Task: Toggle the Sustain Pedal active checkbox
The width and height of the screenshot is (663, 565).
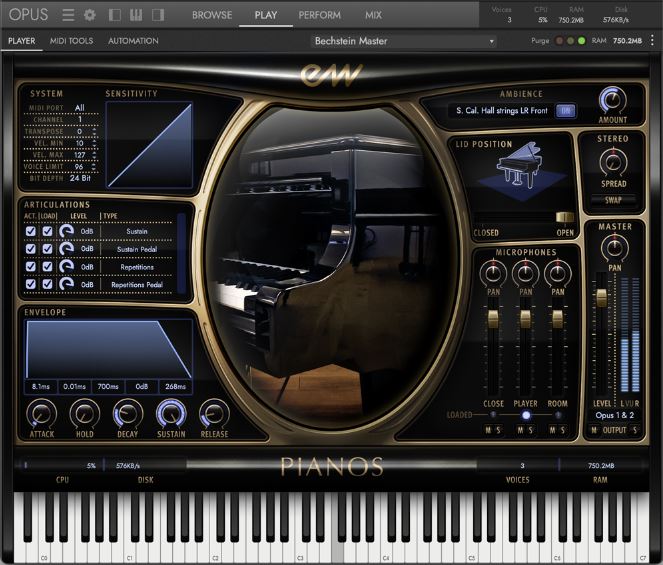Action: coord(30,249)
